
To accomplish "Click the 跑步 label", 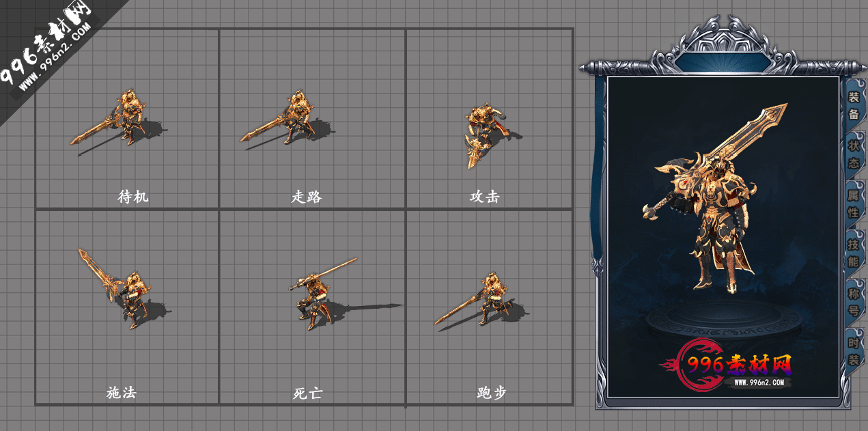I will (x=492, y=393).
